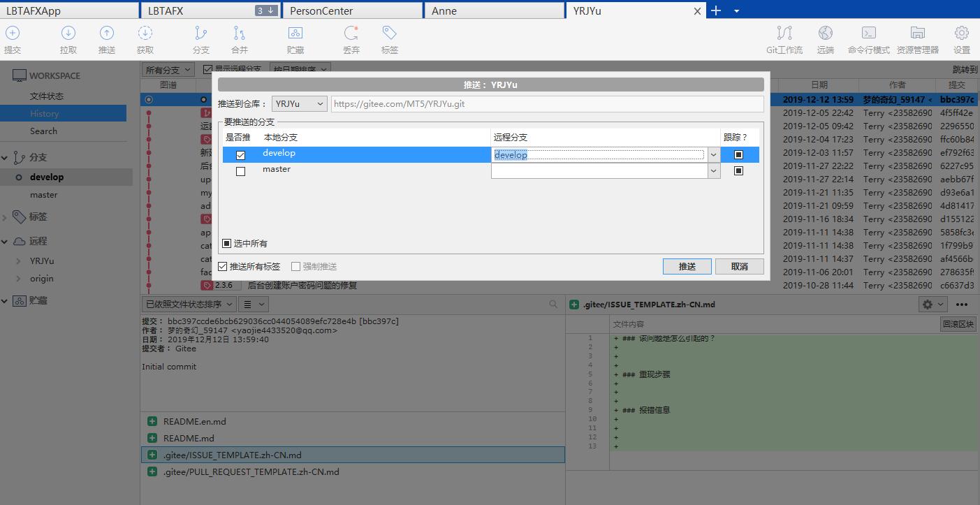Toggle the track checkbox for master
The width and height of the screenshot is (980, 505).
(x=738, y=170)
